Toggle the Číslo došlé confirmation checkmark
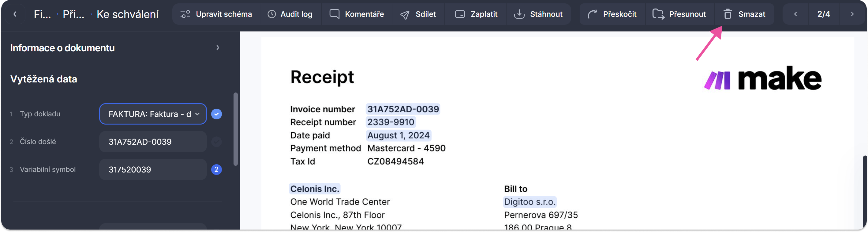868x232 pixels. 216,142
